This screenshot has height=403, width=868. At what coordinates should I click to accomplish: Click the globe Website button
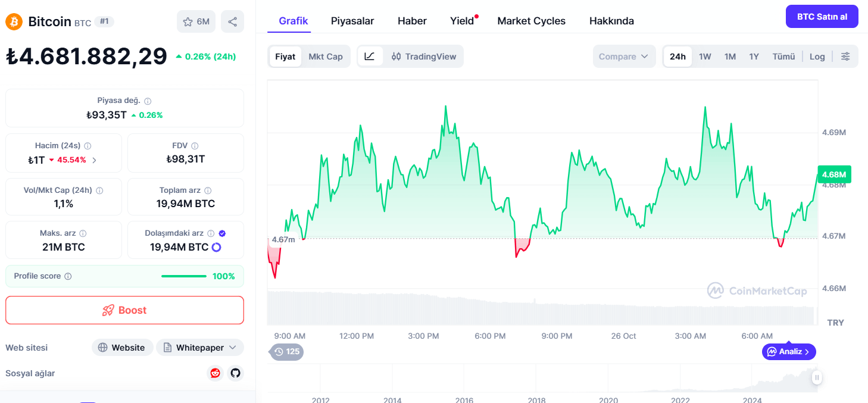coord(122,348)
